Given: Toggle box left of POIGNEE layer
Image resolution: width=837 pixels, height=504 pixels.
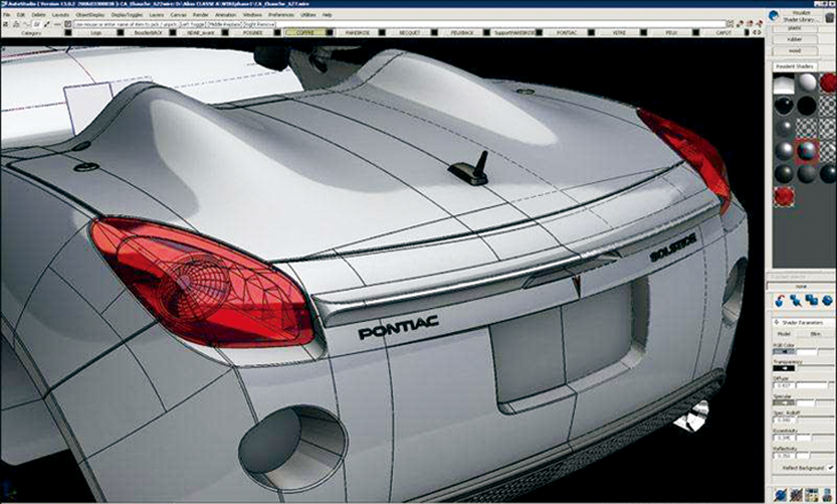Looking at the screenshot, I should 224,32.
